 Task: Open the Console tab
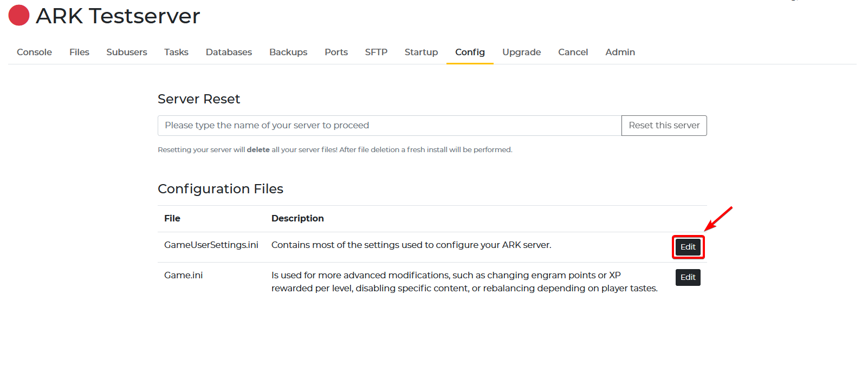click(x=34, y=52)
